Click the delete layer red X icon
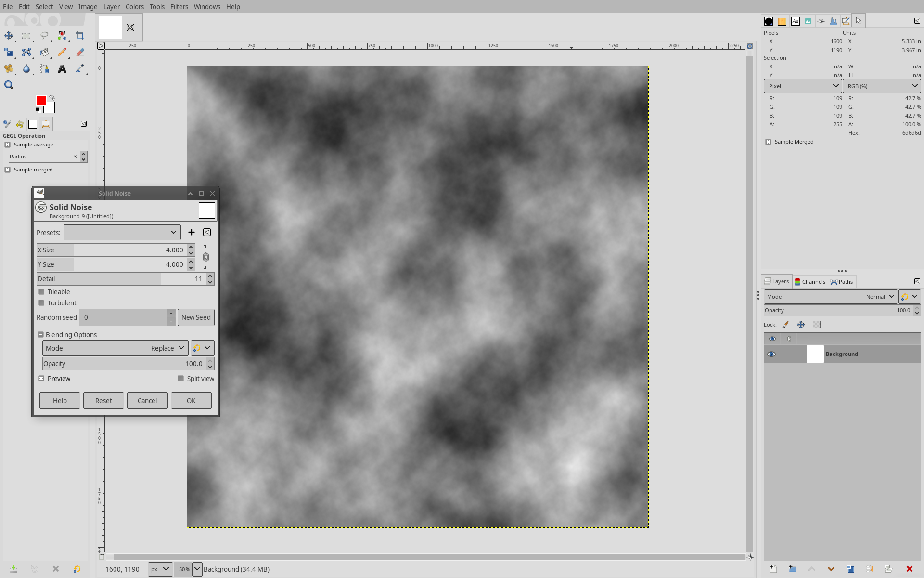This screenshot has height=578, width=924. tap(909, 569)
